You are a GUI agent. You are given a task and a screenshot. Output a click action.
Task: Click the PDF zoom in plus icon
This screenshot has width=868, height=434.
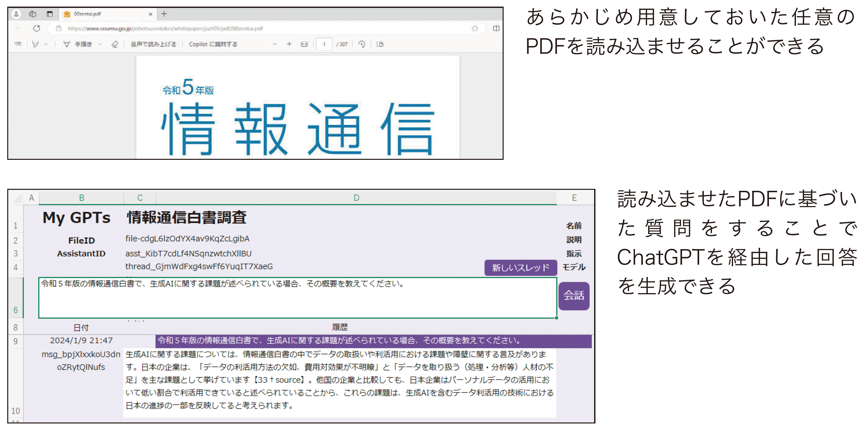click(289, 44)
